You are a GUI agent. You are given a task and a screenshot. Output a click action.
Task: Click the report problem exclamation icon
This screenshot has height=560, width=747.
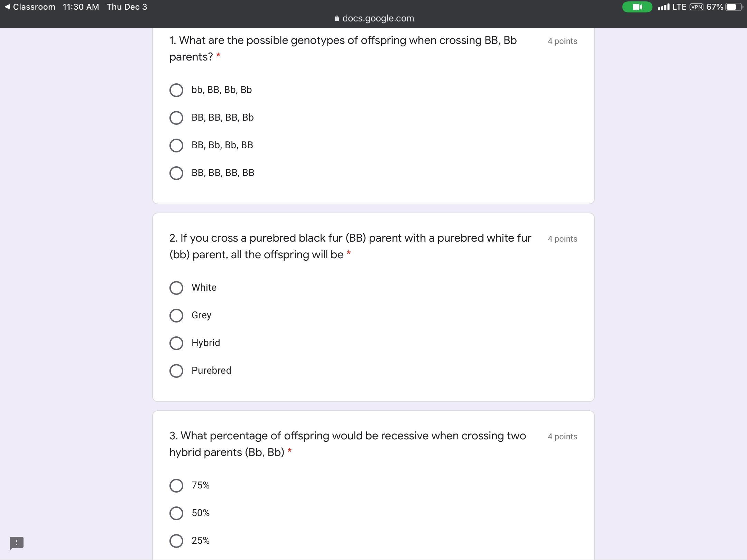16,543
